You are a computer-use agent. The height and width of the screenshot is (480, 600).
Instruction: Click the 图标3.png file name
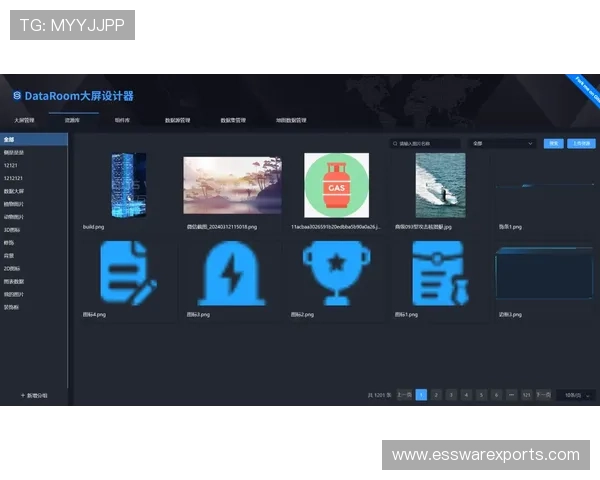pyautogui.click(x=198, y=315)
